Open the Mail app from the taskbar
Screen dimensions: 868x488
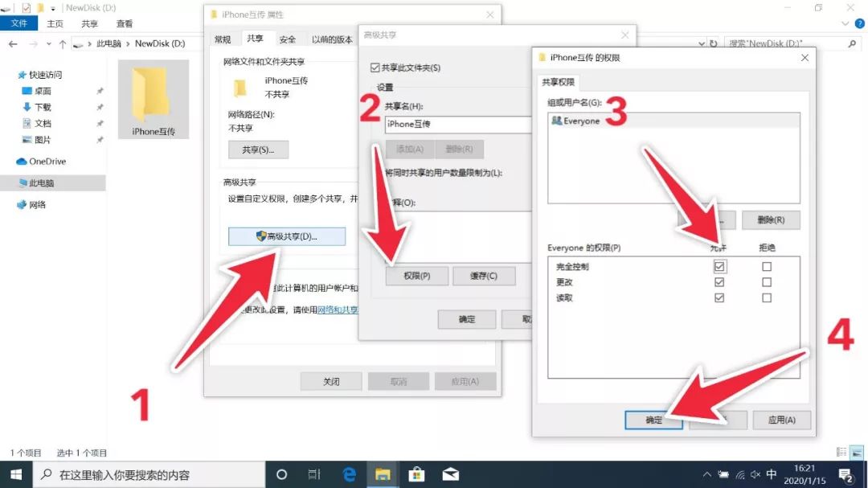click(451, 474)
